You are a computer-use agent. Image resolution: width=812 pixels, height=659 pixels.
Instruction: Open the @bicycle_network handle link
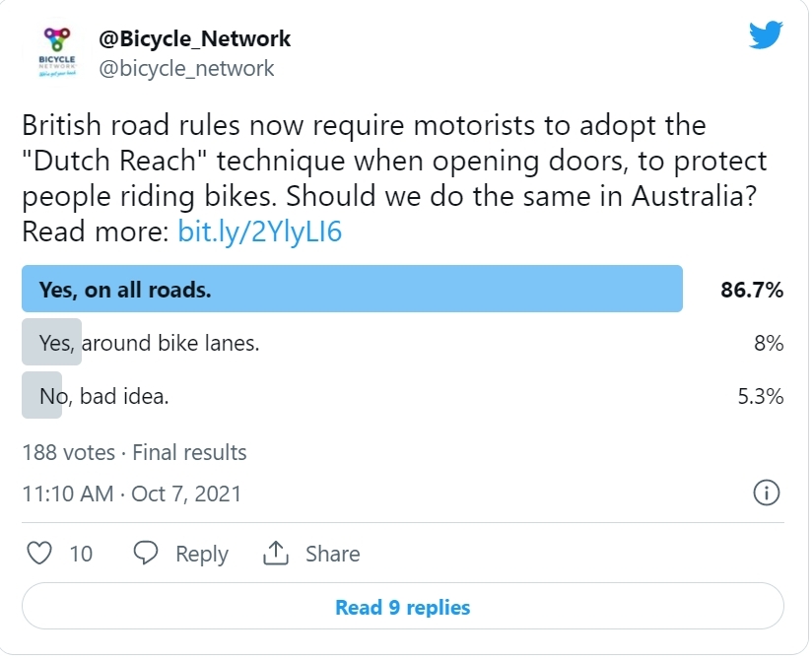(186, 68)
